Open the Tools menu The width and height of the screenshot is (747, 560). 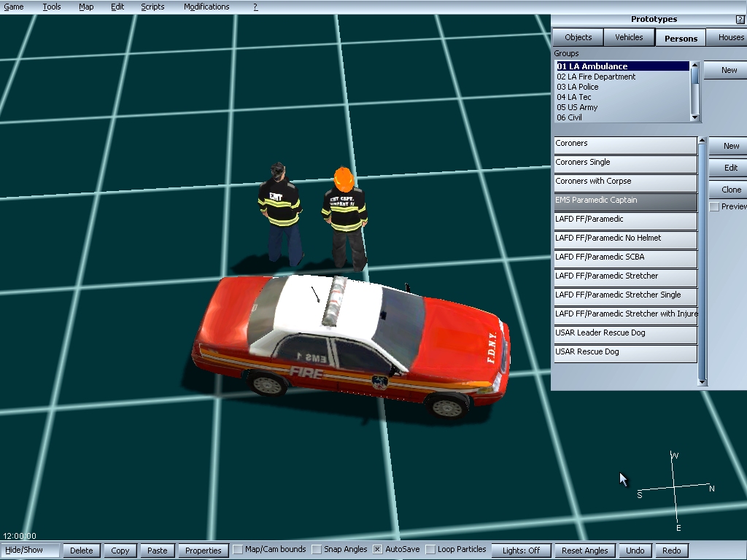point(52,7)
